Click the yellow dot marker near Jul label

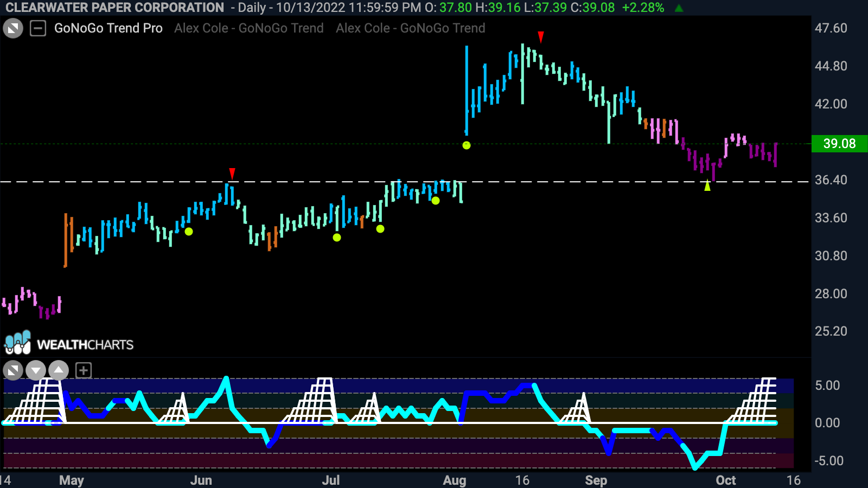pos(337,237)
